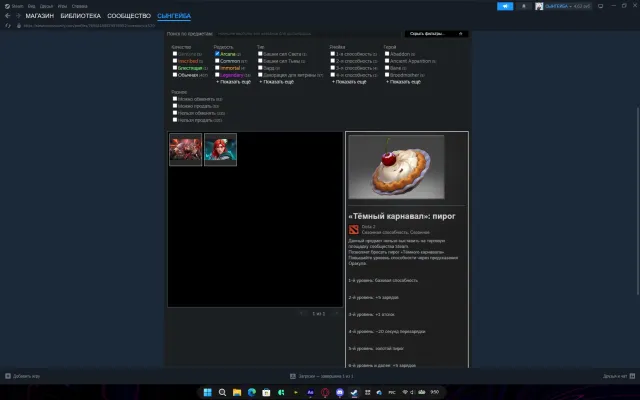The width and height of the screenshot is (640, 400).
Task: Check the Можно продать filter
Action: pos(175,106)
